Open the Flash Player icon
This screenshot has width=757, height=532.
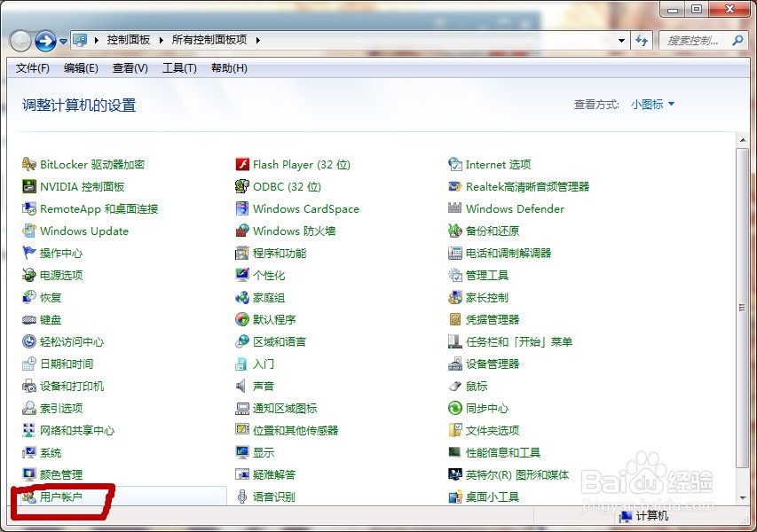(242, 165)
